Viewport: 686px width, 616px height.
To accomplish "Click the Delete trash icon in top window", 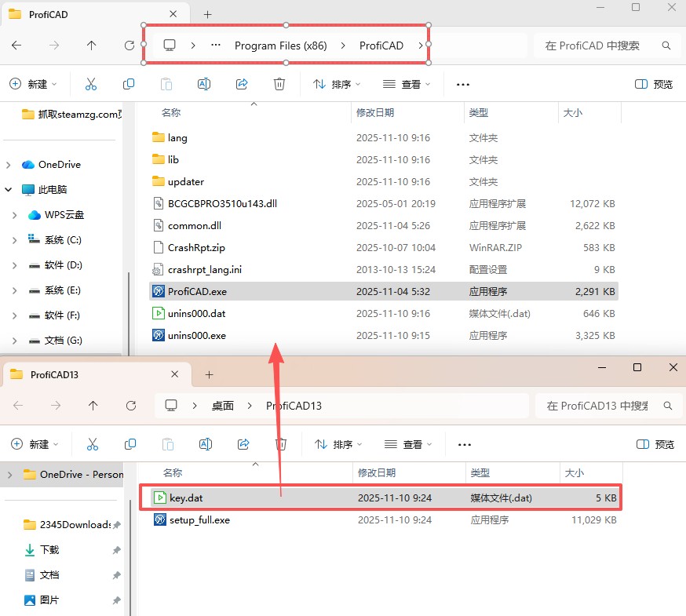I will 279,84.
